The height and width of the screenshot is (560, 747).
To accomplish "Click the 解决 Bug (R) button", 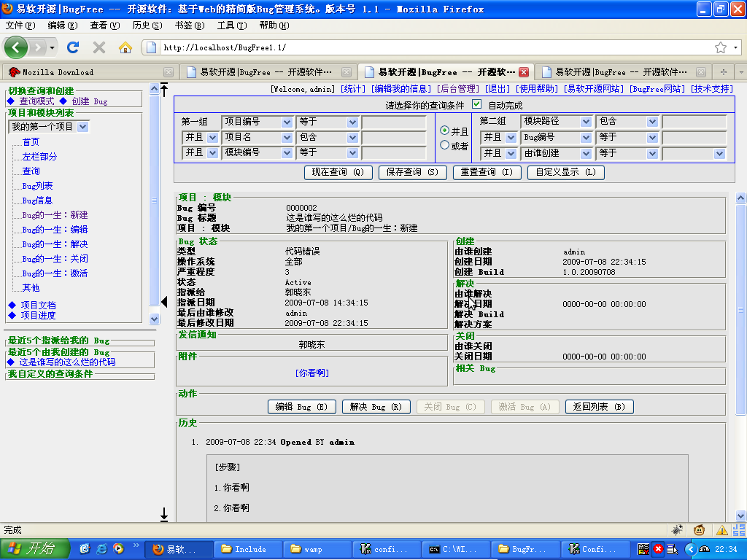I will [x=376, y=407].
